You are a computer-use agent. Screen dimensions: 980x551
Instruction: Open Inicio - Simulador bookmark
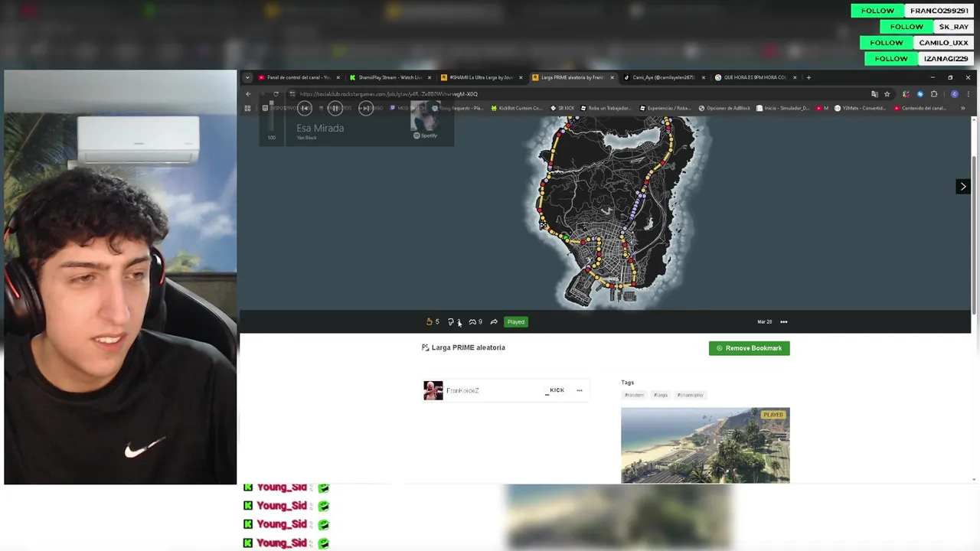click(x=782, y=108)
